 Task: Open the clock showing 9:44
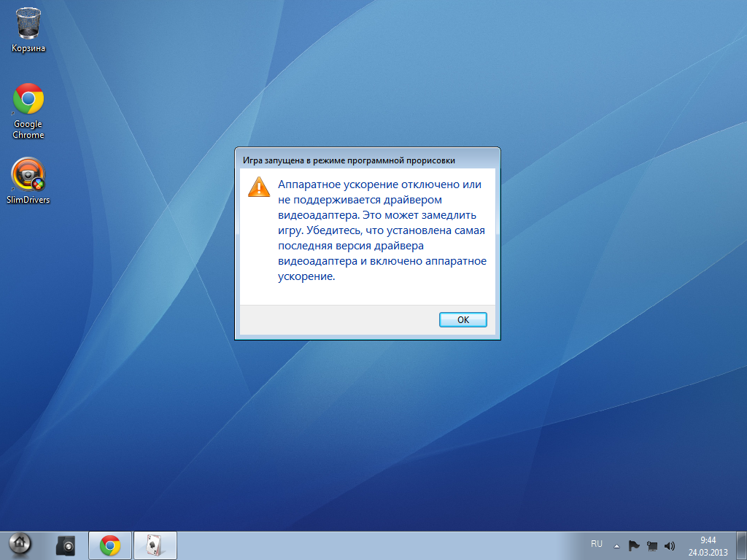708,540
